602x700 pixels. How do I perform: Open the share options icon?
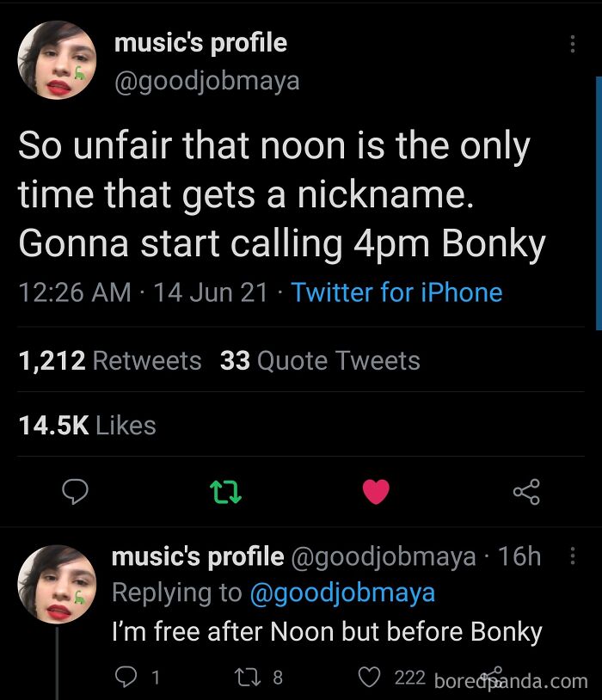point(526,490)
